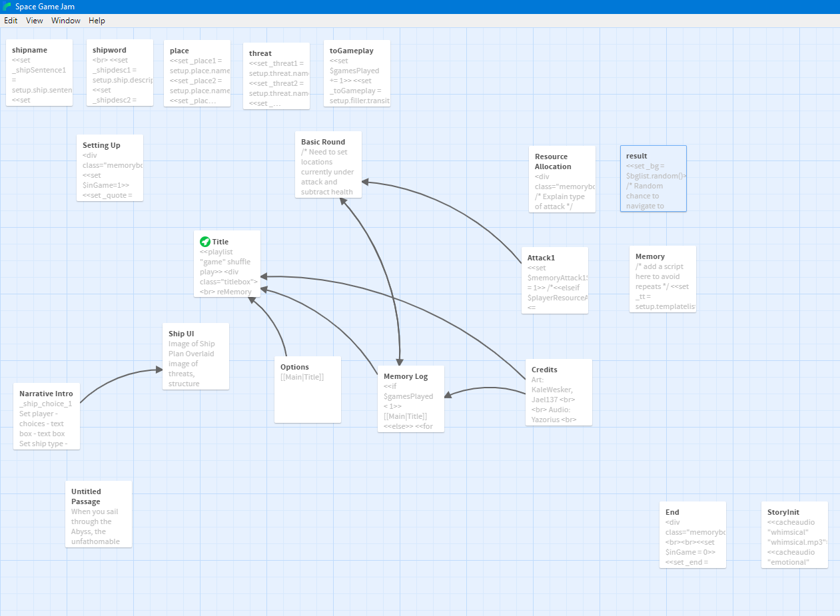Select the Credits passage card
The image size is (840, 616).
559,392
